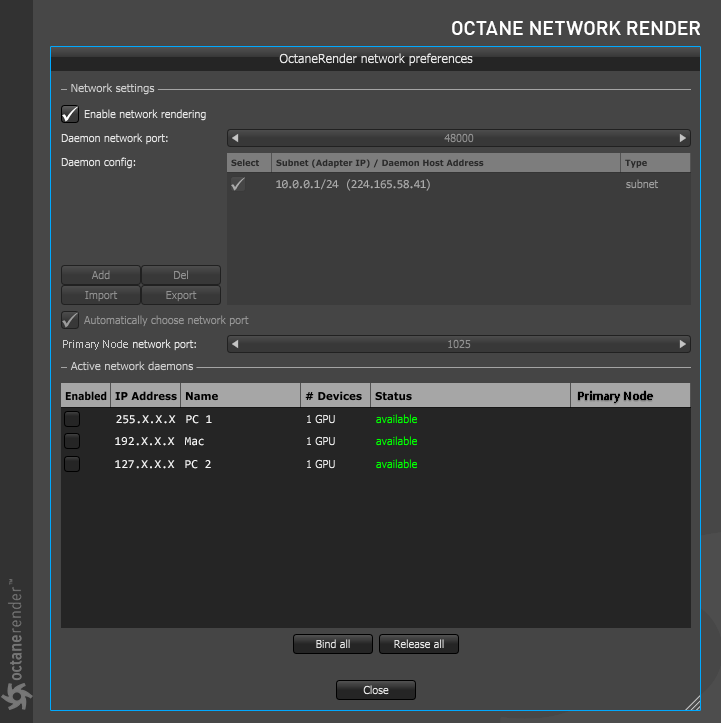Enable the PC 1 daemon checkbox
721x723 pixels.
tap(72, 419)
